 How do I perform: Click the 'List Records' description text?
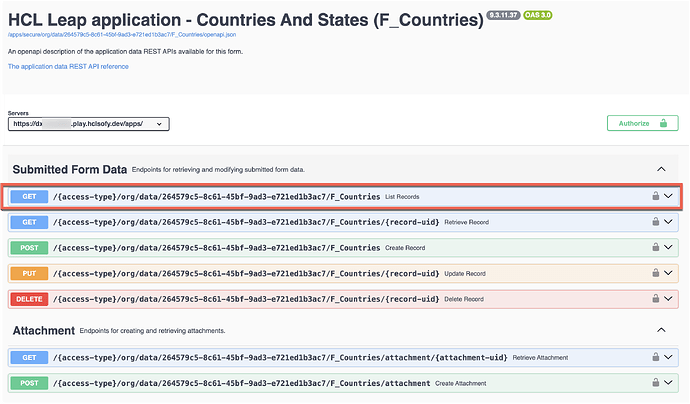point(402,197)
